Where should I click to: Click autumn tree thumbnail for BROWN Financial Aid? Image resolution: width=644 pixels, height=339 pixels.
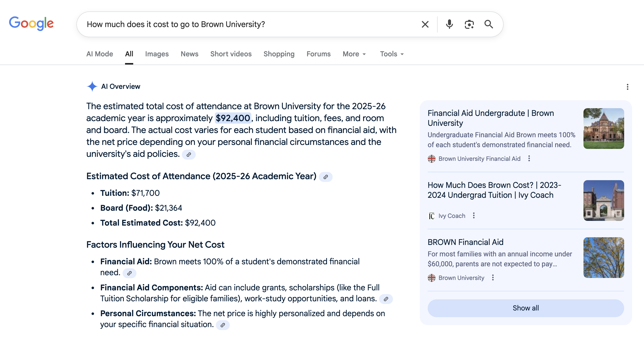click(x=604, y=257)
